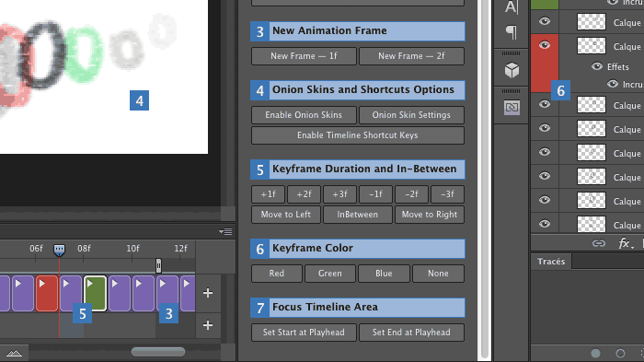Select the green clip in the timeline
Image resolution: width=644 pixels, height=362 pixels.
(x=96, y=293)
